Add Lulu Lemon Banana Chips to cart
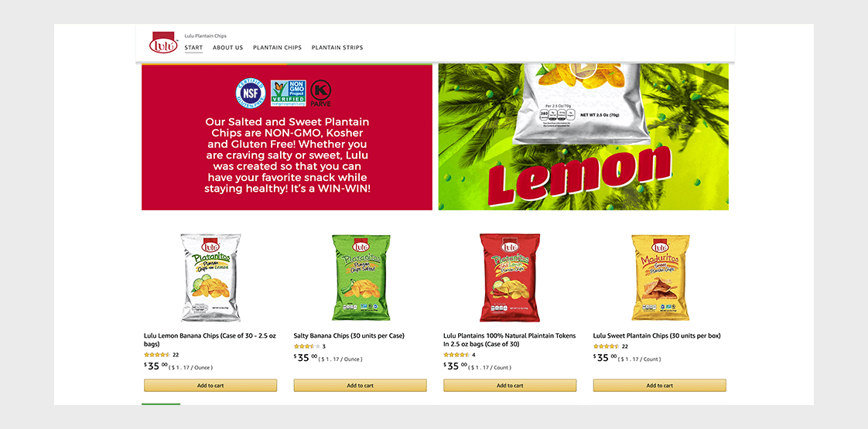 (x=210, y=385)
